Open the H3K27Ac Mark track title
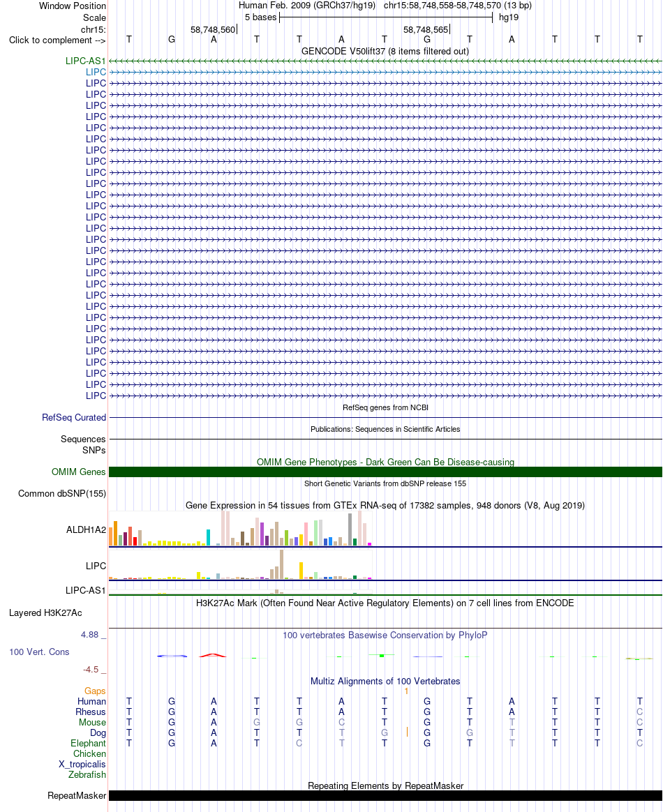 coord(385,603)
